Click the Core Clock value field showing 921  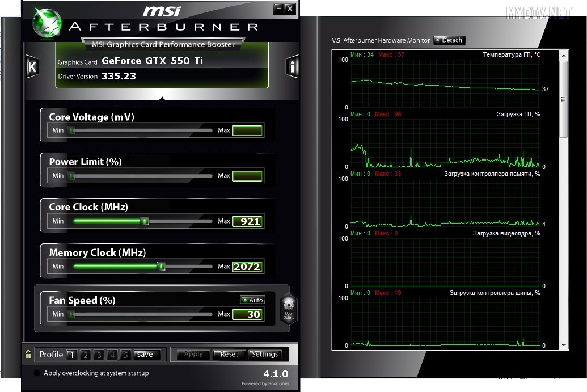coord(247,221)
